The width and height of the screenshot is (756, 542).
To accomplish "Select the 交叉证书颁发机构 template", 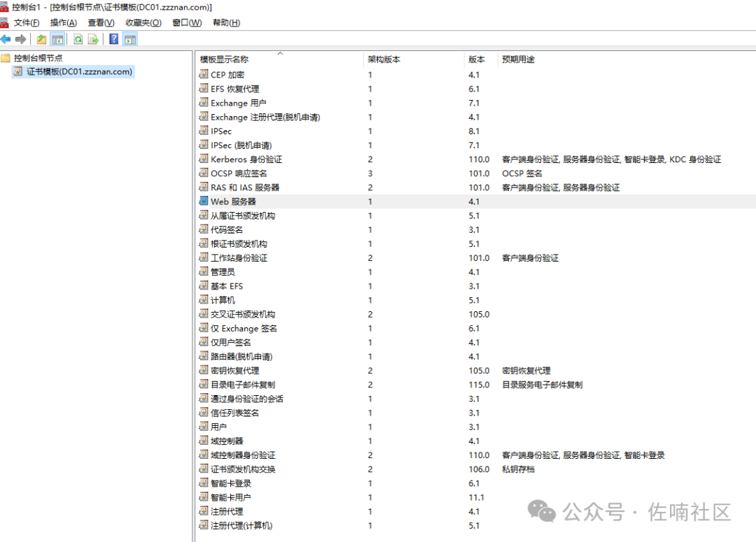I will point(243,314).
